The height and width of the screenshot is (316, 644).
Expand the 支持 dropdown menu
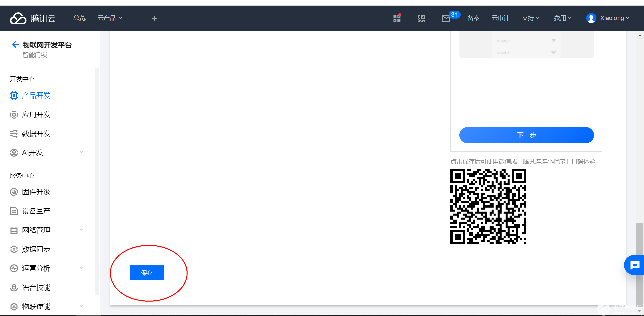[530, 18]
